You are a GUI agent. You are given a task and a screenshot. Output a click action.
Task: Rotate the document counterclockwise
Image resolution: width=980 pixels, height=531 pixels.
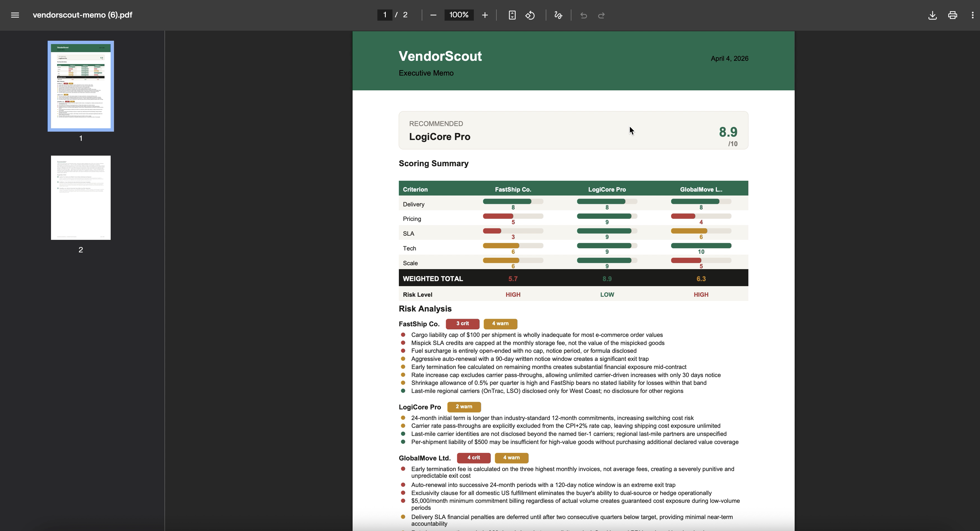click(x=530, y=15)
